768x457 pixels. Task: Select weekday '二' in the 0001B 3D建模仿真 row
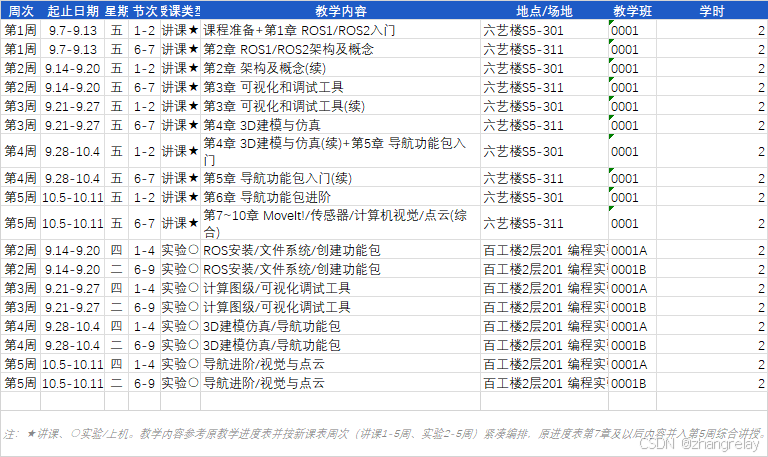(117, 345)
